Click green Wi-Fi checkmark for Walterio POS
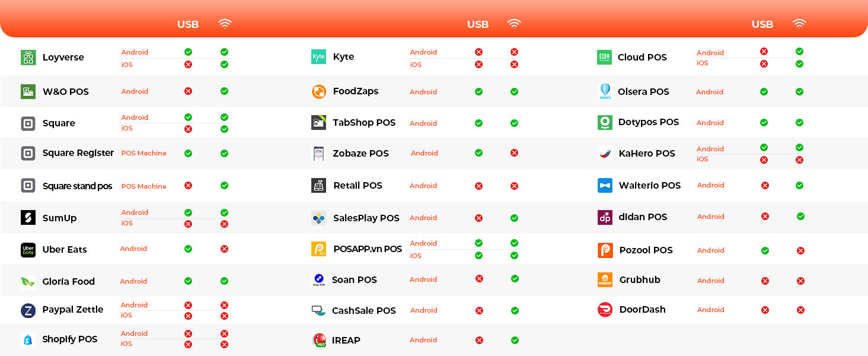 pos(799,186)
